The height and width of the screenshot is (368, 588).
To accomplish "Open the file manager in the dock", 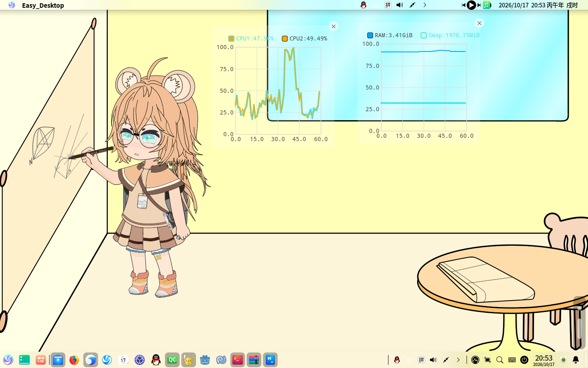I will [58, 360].
